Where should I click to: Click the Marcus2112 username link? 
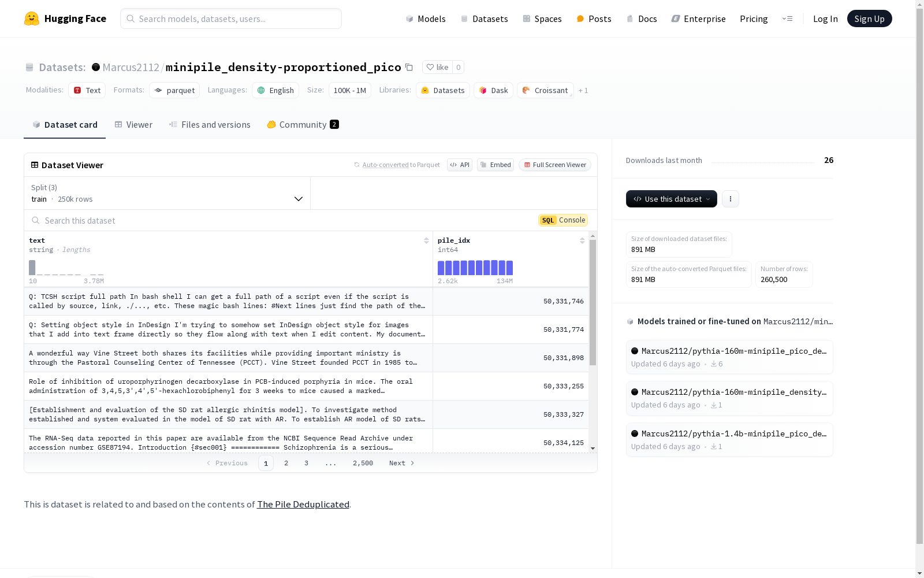click(131, 67)
